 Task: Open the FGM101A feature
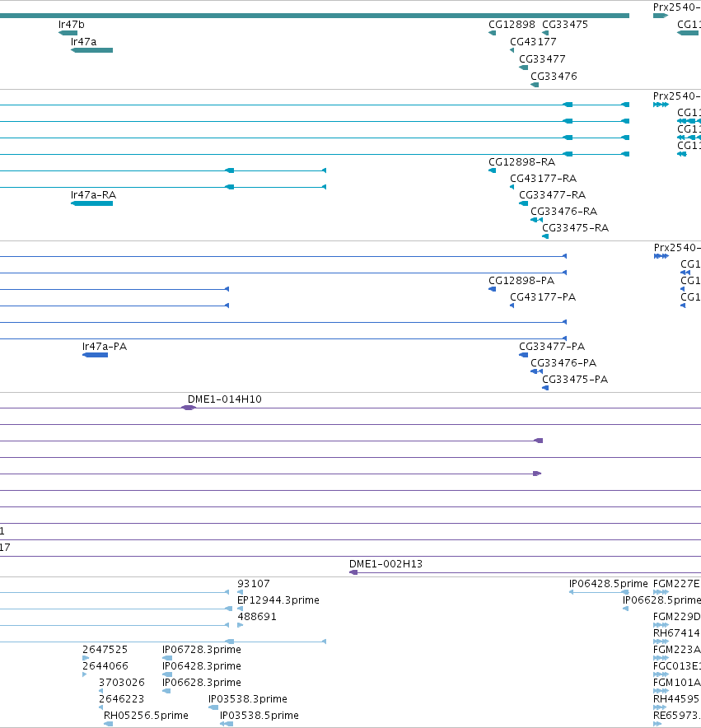point(661,691)
